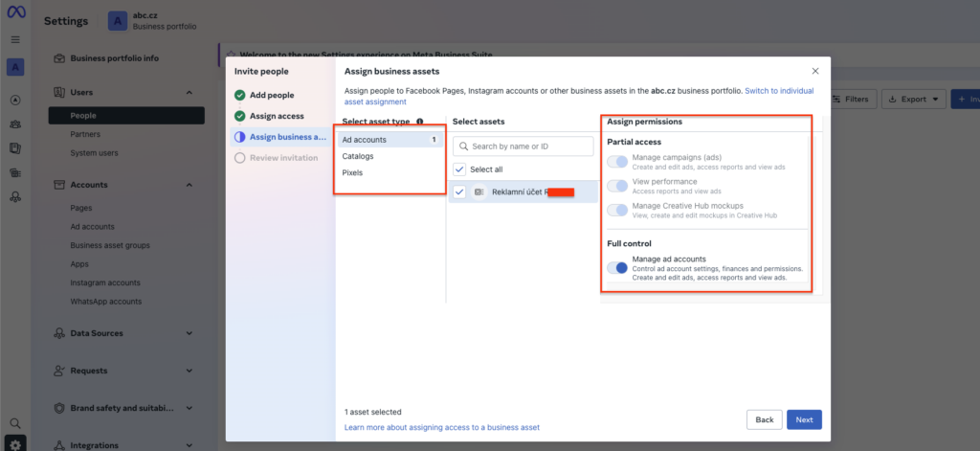Click the Accounts section icon
The height and width of the screenshot is (451, 980).
pos(59,185)
